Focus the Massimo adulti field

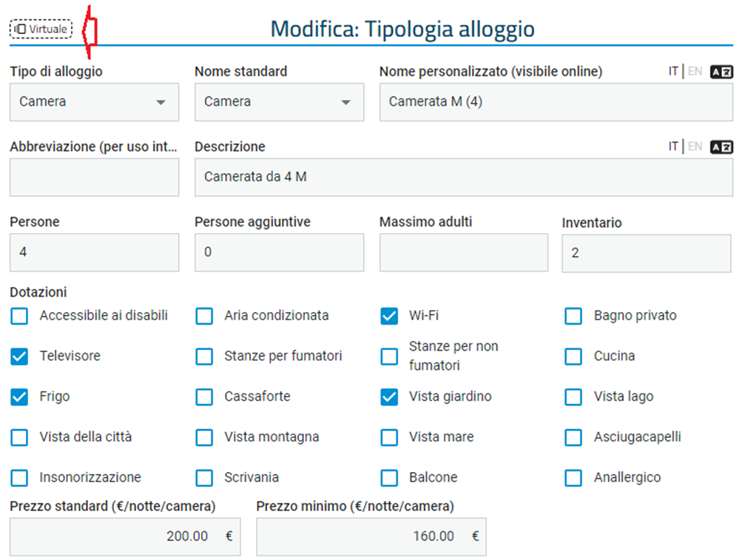pos(464,252)
